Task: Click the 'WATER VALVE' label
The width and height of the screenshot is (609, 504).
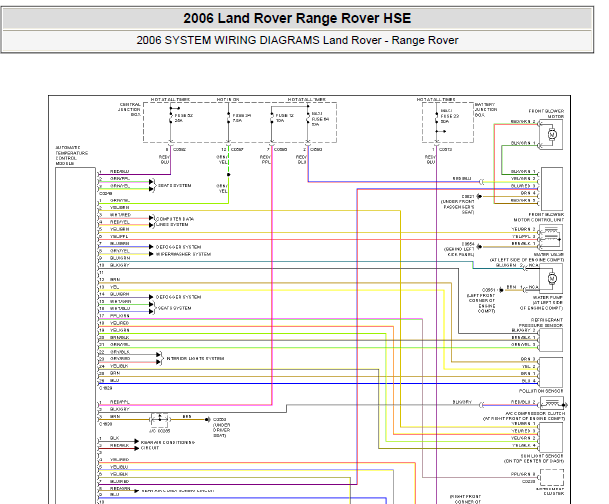Action: [x=548, y=255]
